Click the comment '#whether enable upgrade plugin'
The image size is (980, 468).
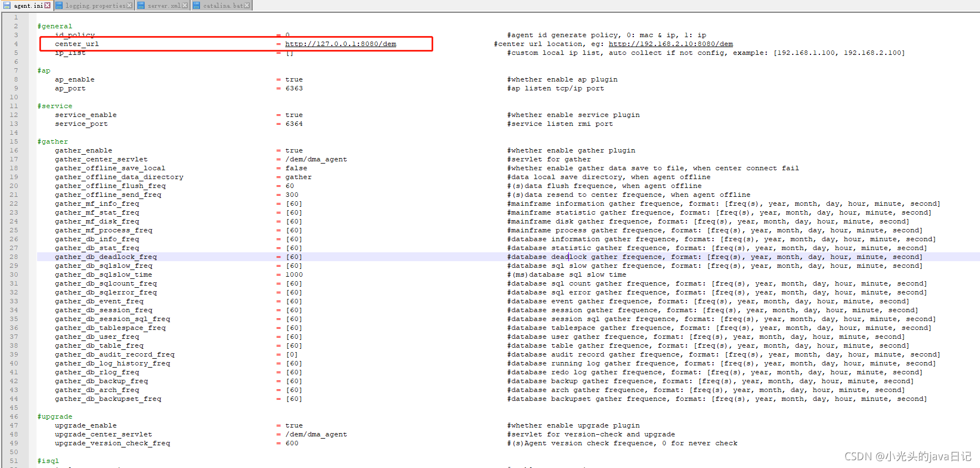[x=573, y=425]
